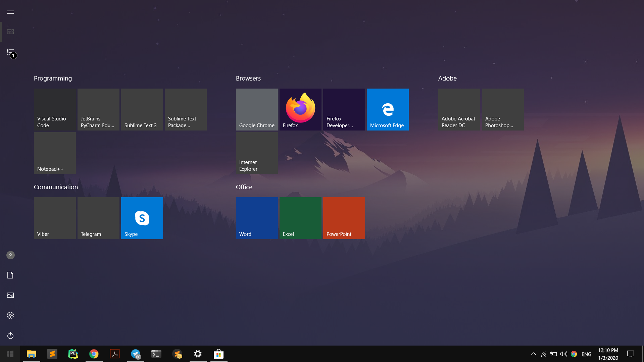
Task: Click the battery tray icon
Action: 554,354
